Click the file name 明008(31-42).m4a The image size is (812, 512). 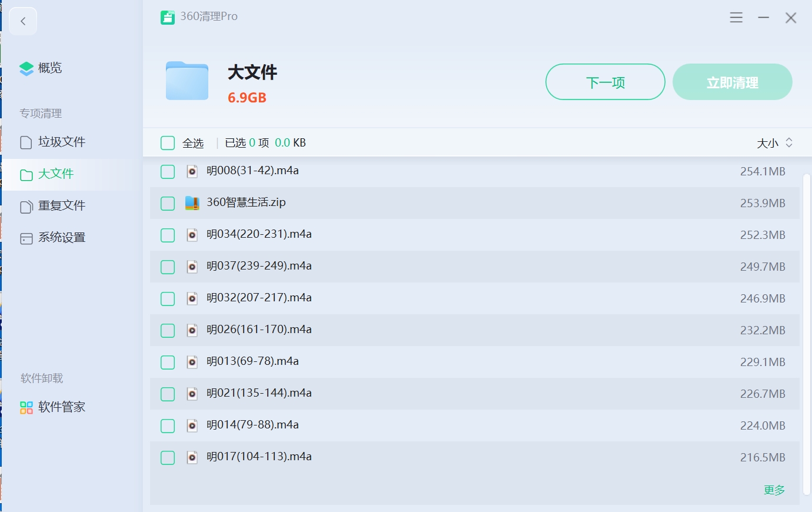coord(253,171)
